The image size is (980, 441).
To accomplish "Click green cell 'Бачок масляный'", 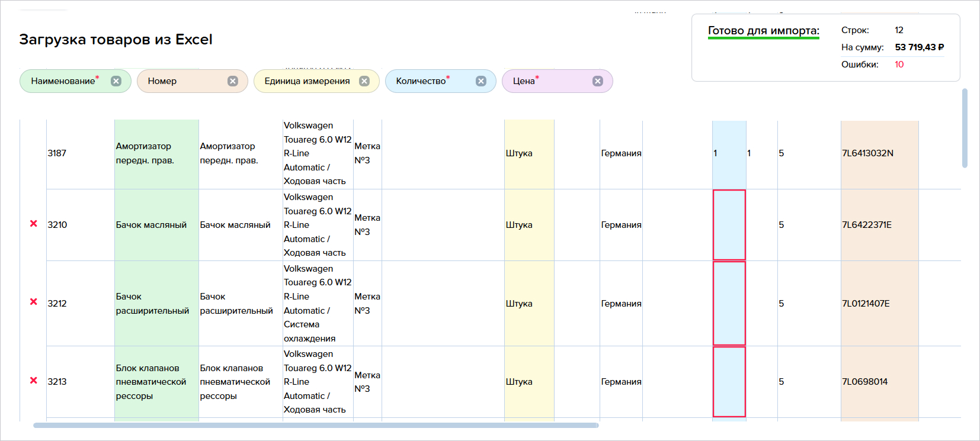I will tap(156, 225).
